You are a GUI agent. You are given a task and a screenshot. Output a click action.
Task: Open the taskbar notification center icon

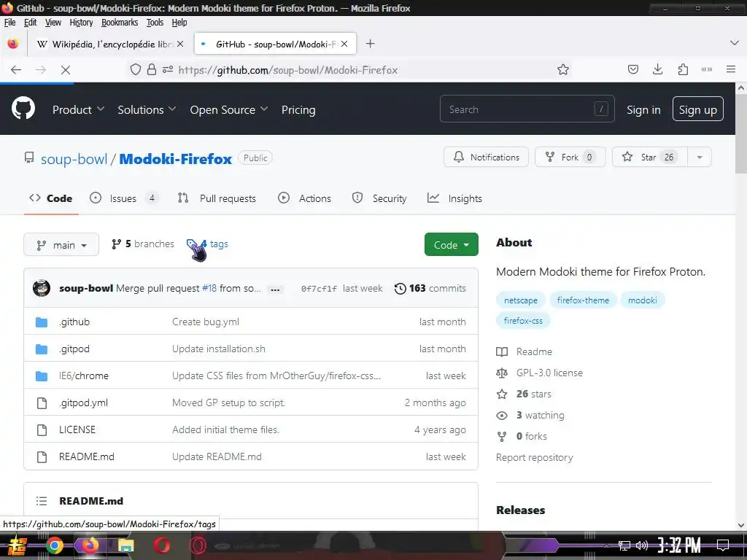(x=723, y=545)
